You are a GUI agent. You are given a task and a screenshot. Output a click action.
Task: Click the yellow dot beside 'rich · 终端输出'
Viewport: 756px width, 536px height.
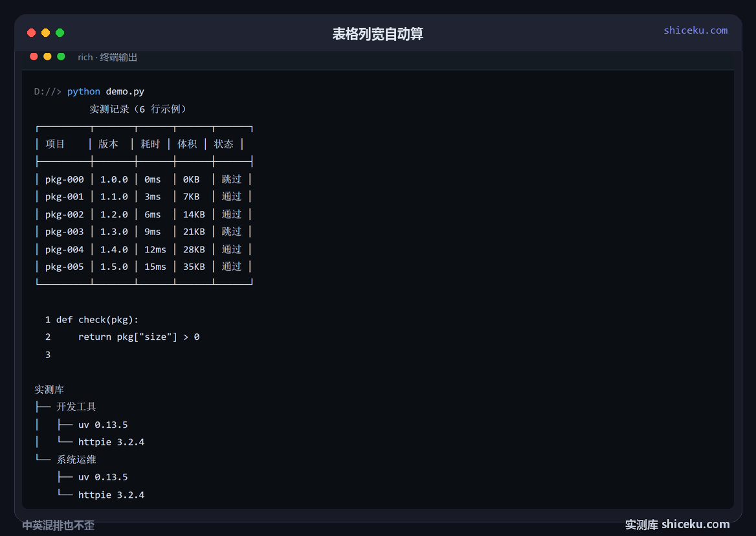pyautogui.click(x=47, y=56)
